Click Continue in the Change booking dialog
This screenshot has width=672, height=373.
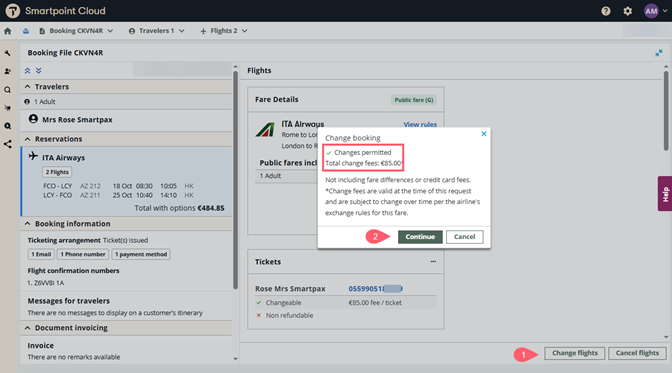[x=420, y=237]
